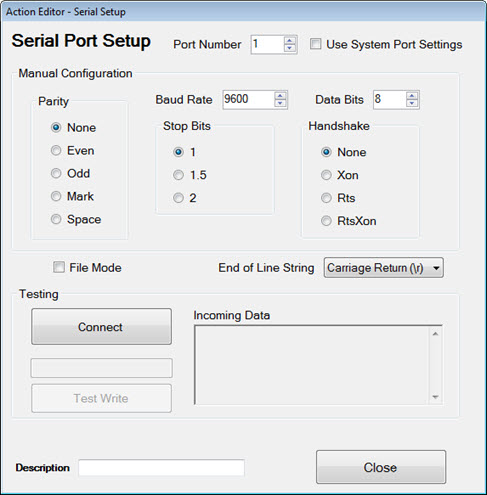Click Incoming Data scrollbar down arrow
The height and width of the screenshot is (495, 487).
pos(435,397)
